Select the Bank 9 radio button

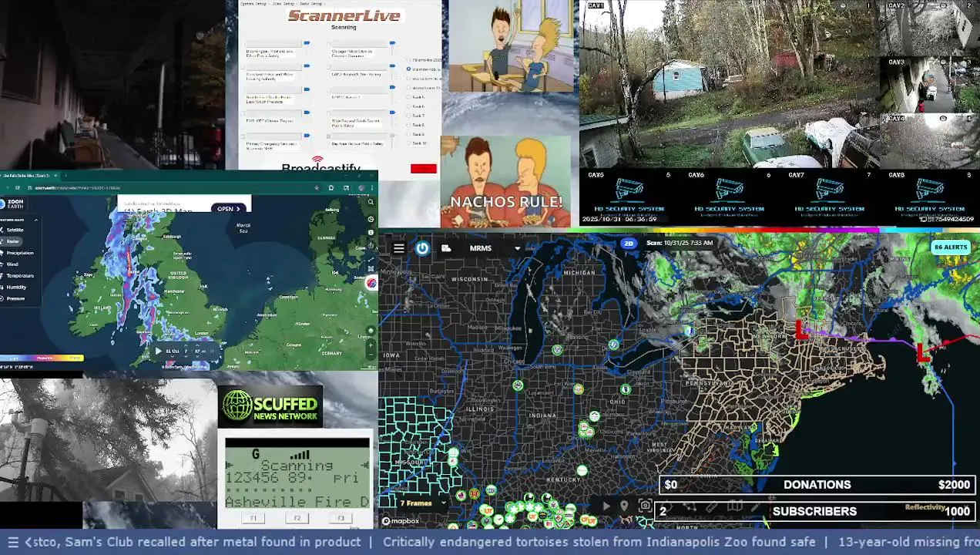[408, 134]
